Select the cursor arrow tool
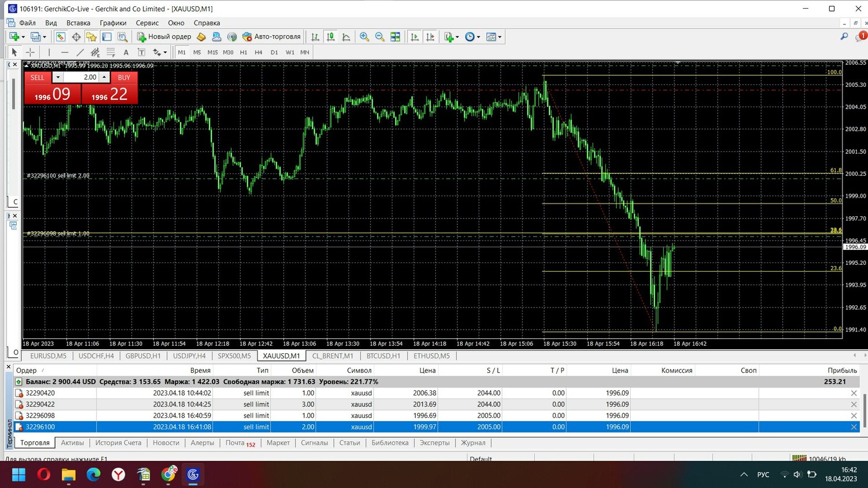Viewport: 868px width, 488px height. pyautogui.click(x=14, y=52)
